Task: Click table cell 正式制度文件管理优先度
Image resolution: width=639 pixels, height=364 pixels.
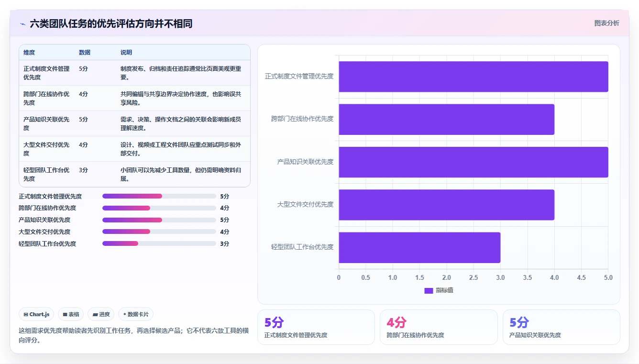Action: (46, 73)
